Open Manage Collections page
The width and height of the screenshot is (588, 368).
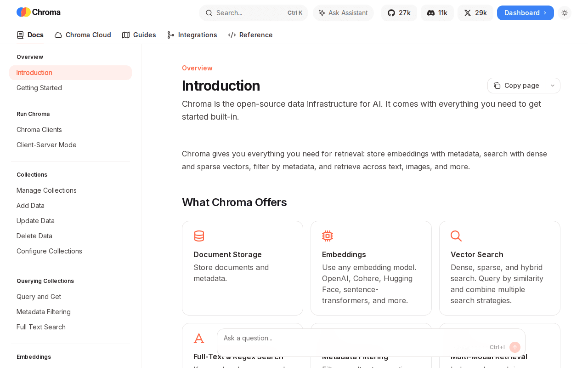46,190
